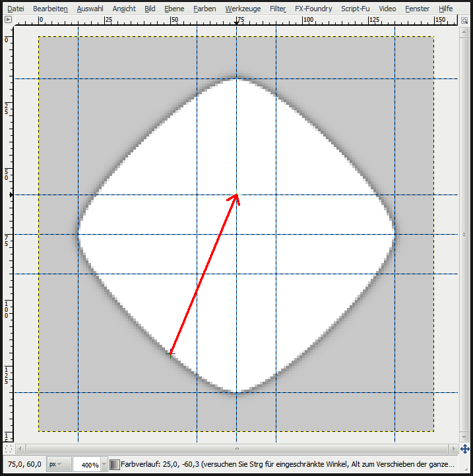Image resolution: width=473 pixels, height=476 pixels.
Task: Open the Farben menu
Action: (205, 9)
